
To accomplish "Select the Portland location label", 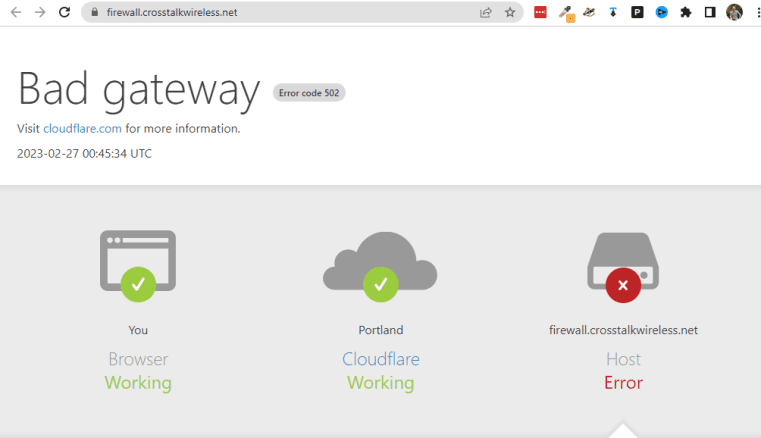I will point(381,330).
